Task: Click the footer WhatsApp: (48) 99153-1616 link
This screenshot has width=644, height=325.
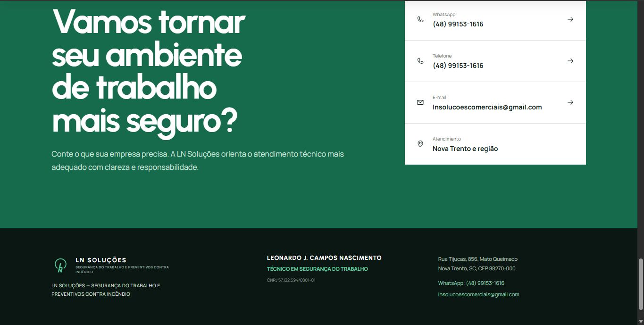Action: (471, 283)
